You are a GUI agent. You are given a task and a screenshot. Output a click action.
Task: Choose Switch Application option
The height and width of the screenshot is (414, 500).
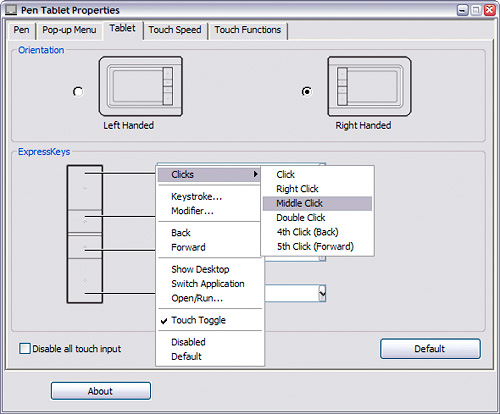[210, 284]
